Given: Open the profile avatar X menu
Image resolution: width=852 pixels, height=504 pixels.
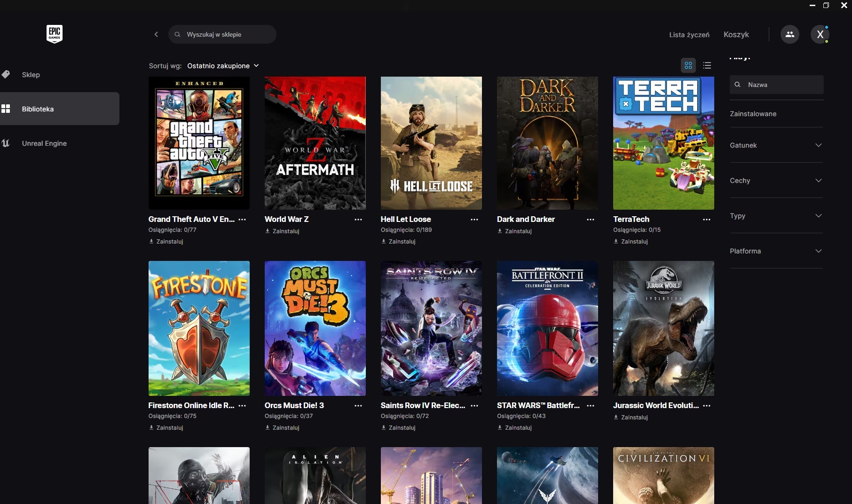Looking at the screenshot, I should (820, 34).
